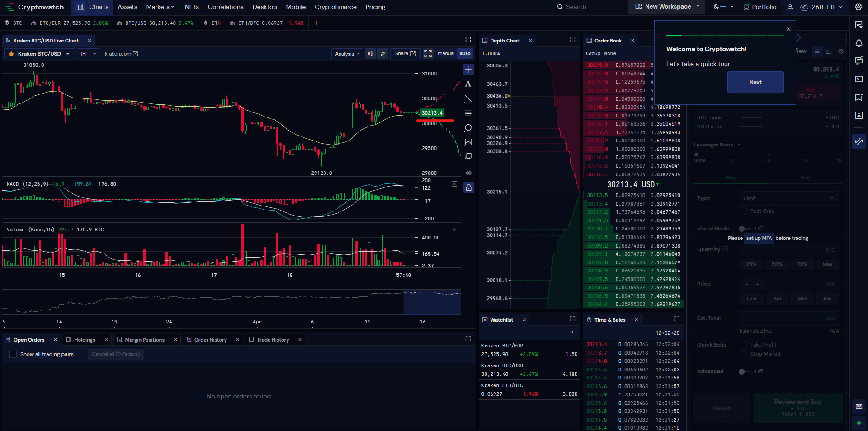
Task: Maximize the Watchlist panel
Action: (x=572, y=319)
